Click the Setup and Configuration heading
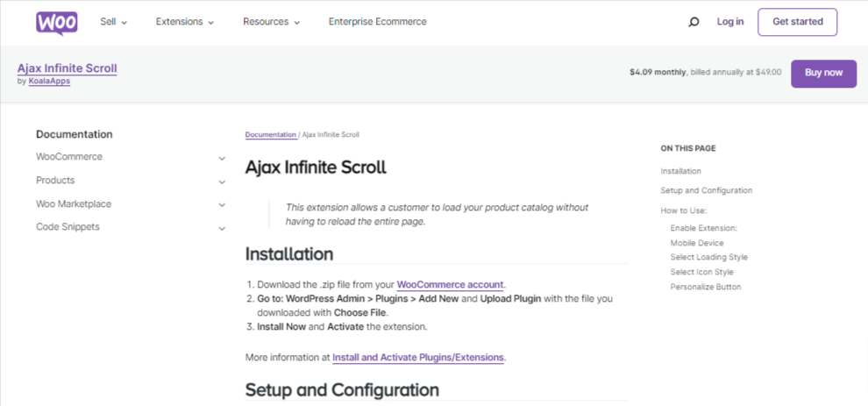The height and width of the screenshot is (406, 868). tap(342, 390)
